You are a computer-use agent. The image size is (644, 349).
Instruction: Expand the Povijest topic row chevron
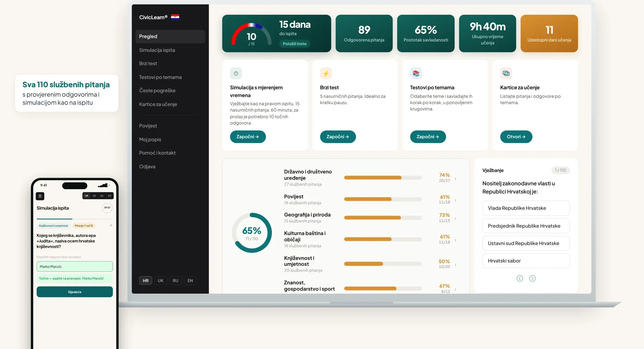tap(455, 200)
